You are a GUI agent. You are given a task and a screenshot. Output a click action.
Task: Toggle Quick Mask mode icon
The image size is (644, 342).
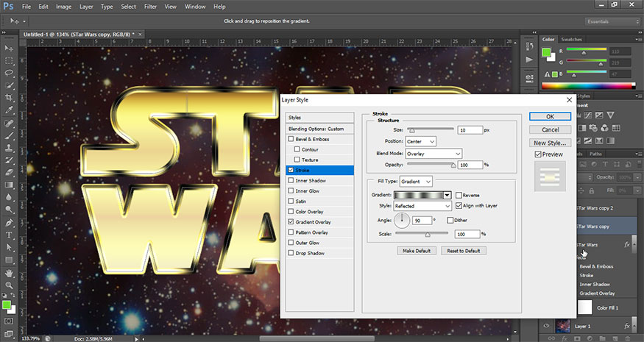coord(9,321)
